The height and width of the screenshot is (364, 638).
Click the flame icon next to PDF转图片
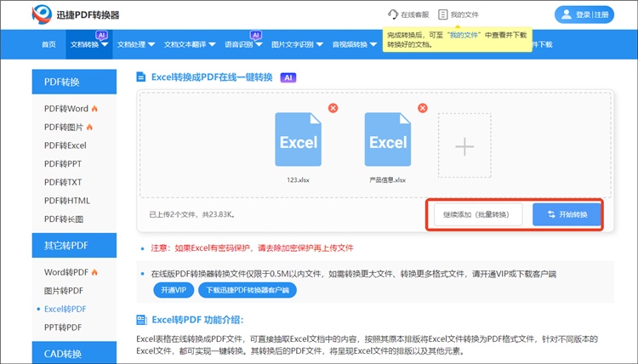point(89,127)
